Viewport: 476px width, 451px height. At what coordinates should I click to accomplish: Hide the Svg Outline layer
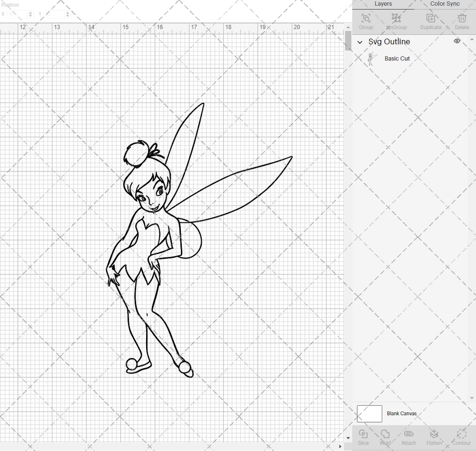(457, 41)
